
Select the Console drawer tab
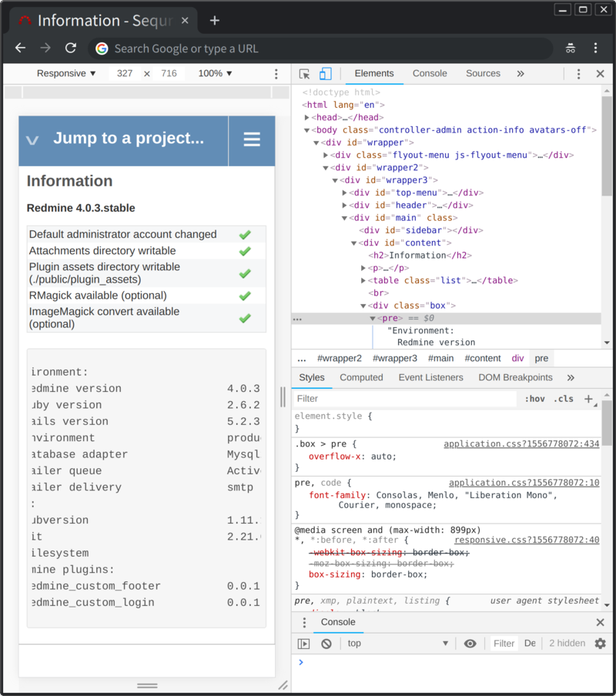coord(338,622)
